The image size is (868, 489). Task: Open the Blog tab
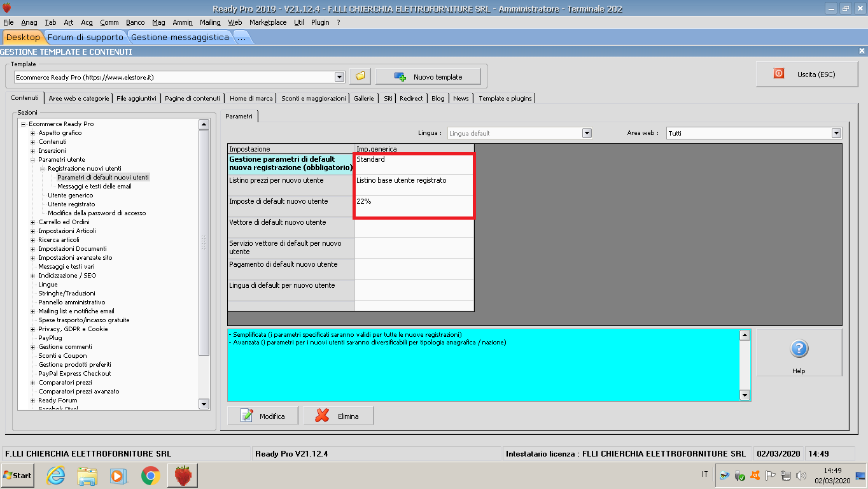tap(438, 98)
